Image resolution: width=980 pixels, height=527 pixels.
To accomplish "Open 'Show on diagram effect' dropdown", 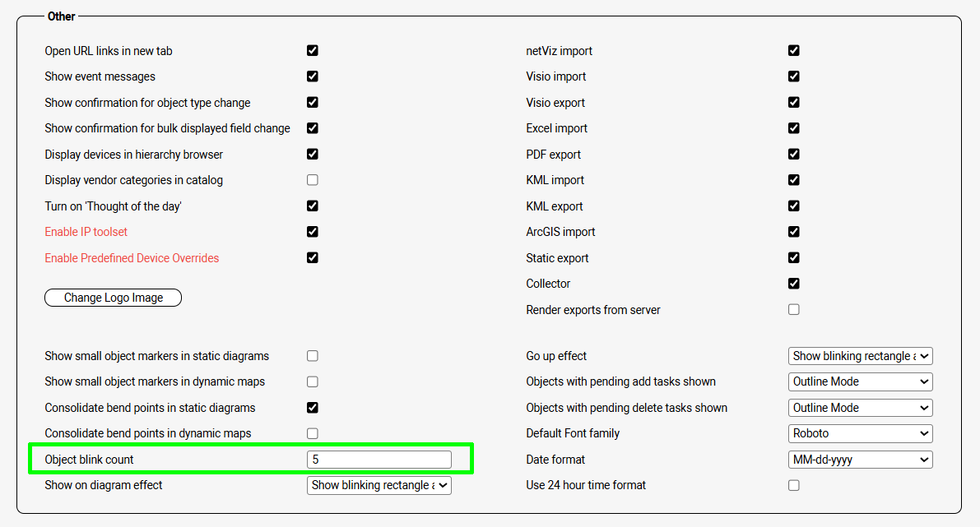I will coord(379,485).
